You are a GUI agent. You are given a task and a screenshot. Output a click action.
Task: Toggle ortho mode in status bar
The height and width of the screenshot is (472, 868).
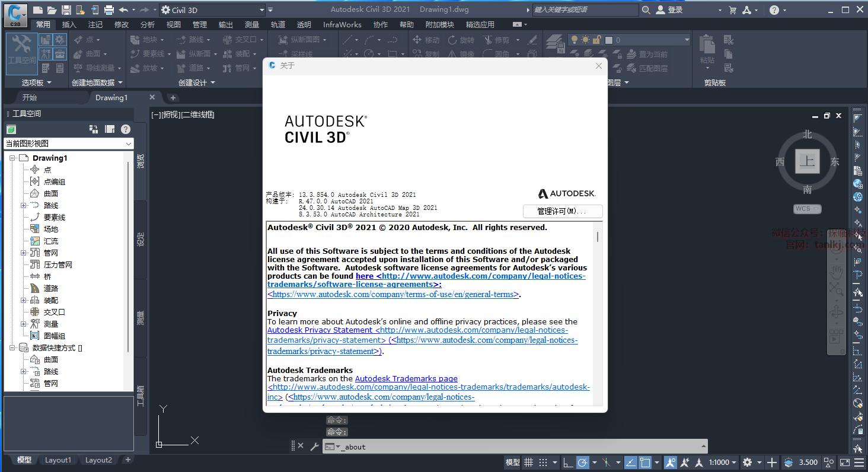coord(568,462)
